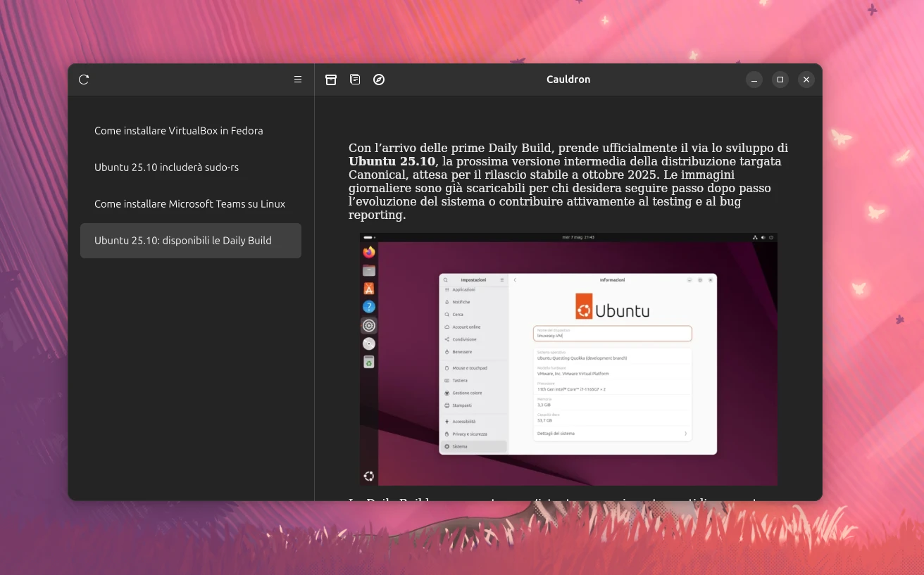Screen dimensions: 924x575
Task: Click the refresh articles icon
Action: pos(84,80)
